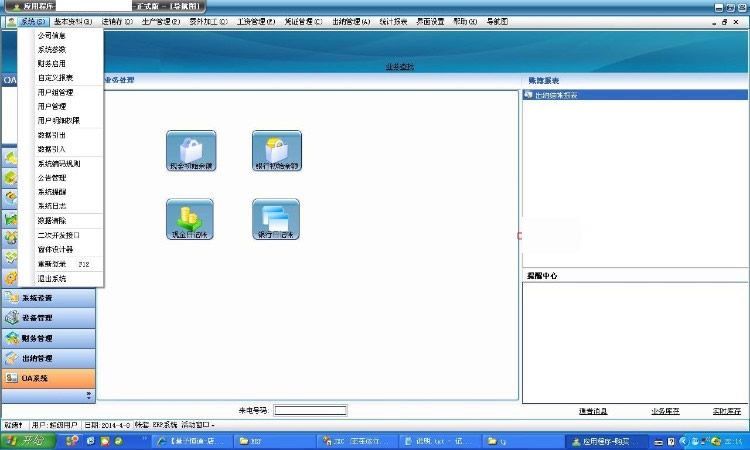Open the 导航图 menu
This screenshot has width=750, height=450.
[x=497, y=22]
